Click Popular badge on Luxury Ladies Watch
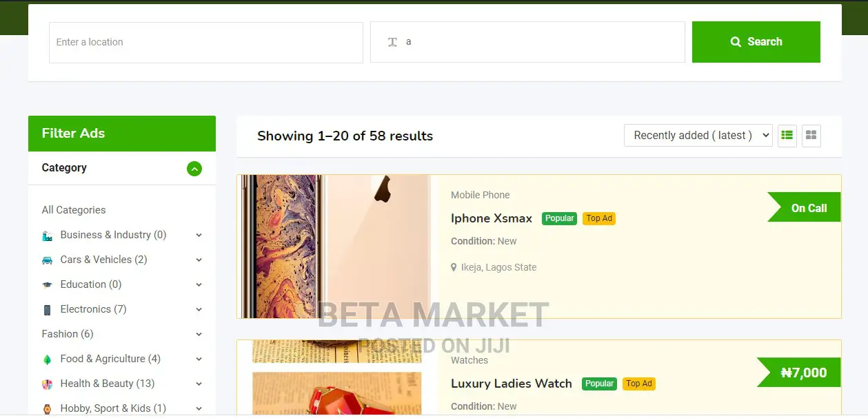Viewport: 868px width, 418px height. 599,384
